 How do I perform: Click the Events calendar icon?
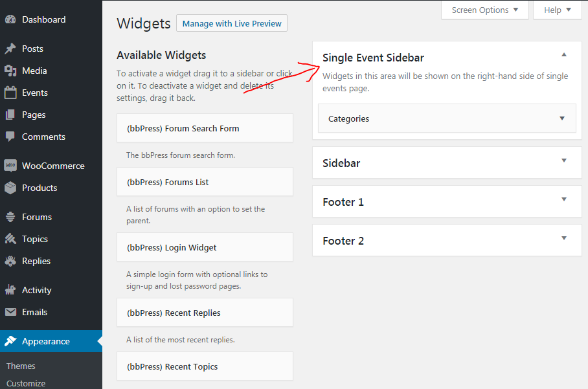point(10,93)
